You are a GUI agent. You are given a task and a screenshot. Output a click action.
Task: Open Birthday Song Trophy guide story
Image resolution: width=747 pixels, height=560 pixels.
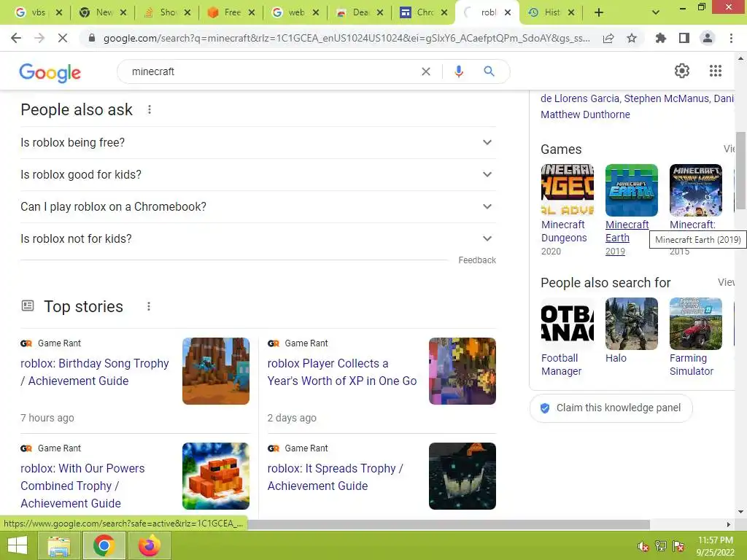[94, 372]
